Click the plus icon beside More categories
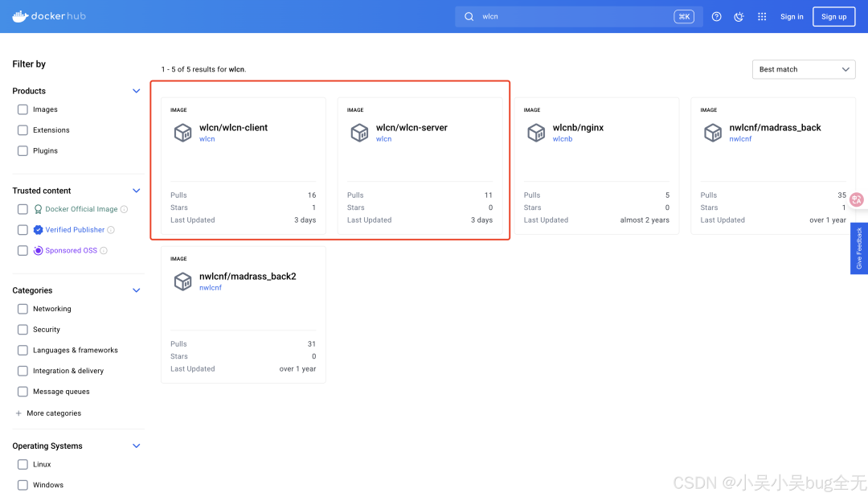The height and width of the screenshot is (497, 868). pos(18,413)
